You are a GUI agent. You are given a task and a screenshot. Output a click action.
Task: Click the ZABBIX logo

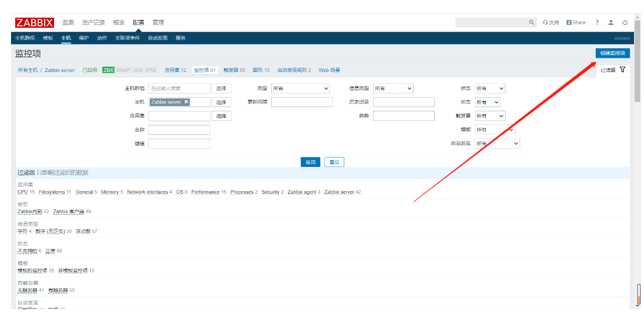click(x=34, y=23)
